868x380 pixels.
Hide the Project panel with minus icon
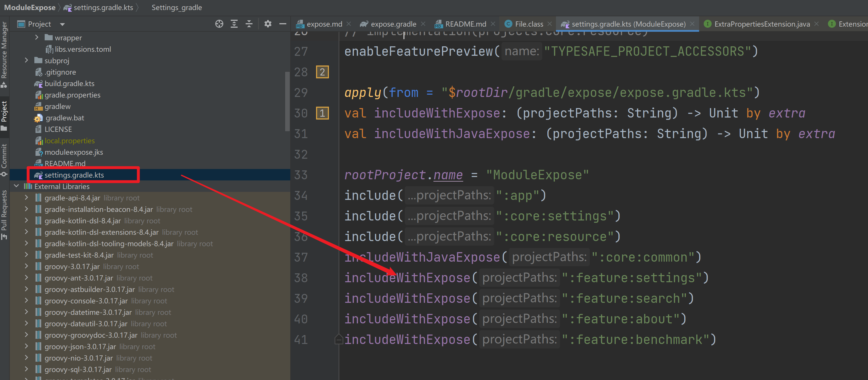[x=283, y=24]
